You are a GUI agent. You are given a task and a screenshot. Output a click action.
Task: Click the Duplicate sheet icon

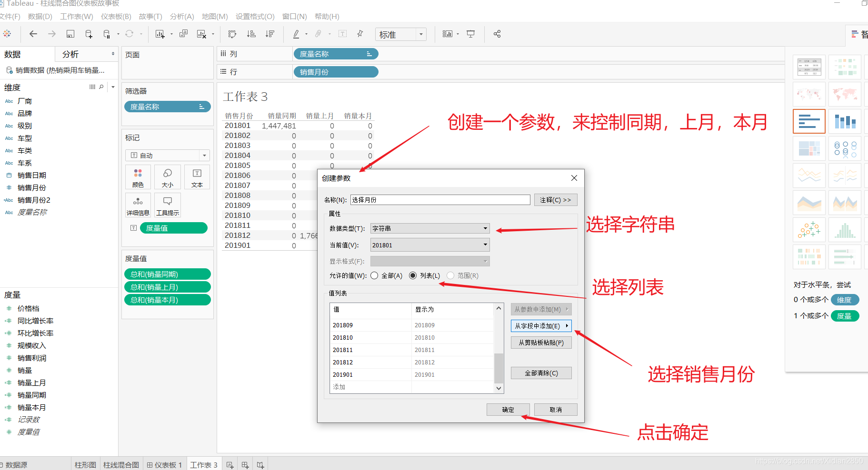pos(183,34)
